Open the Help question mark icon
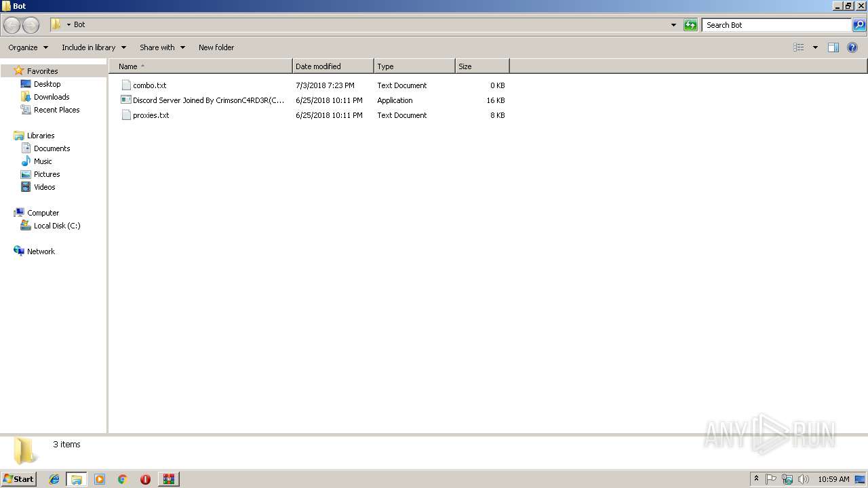 (x=853, y=47)
